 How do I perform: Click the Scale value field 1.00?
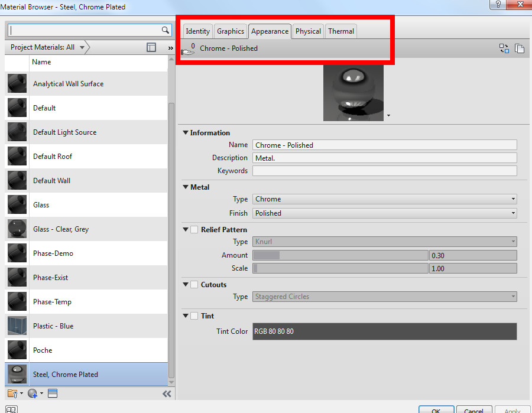pyautogui.click(x=473, y=268)
